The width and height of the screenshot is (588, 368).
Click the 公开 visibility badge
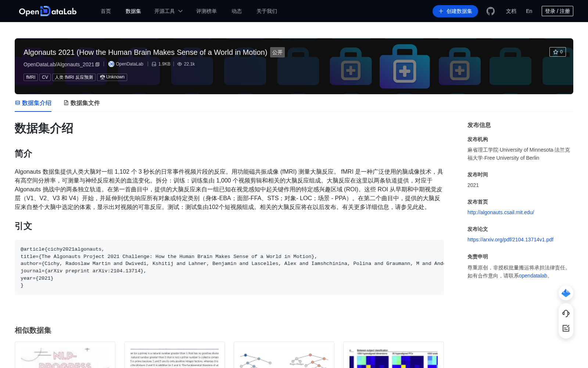277,52
